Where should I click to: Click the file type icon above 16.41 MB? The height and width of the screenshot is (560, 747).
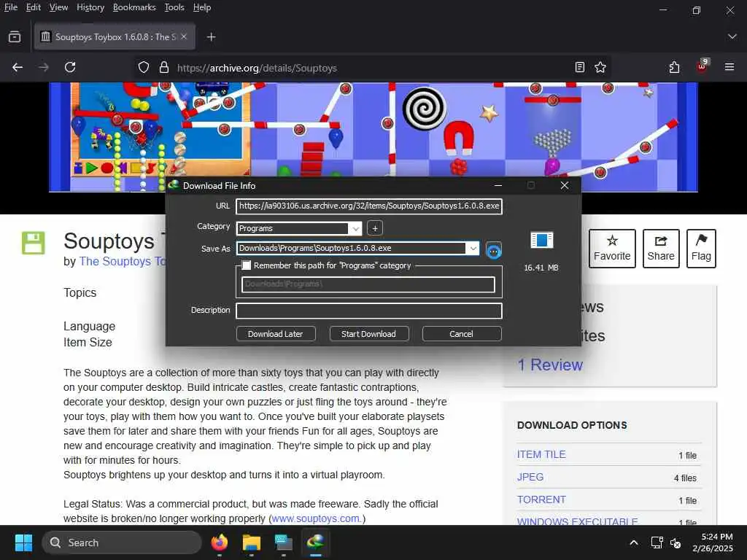(542, 240)
